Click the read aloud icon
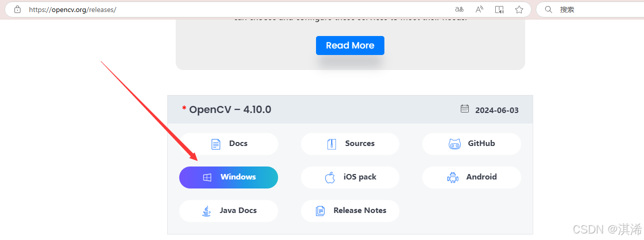The width and height of the screenshot is (644, 240). click(479, 9)
